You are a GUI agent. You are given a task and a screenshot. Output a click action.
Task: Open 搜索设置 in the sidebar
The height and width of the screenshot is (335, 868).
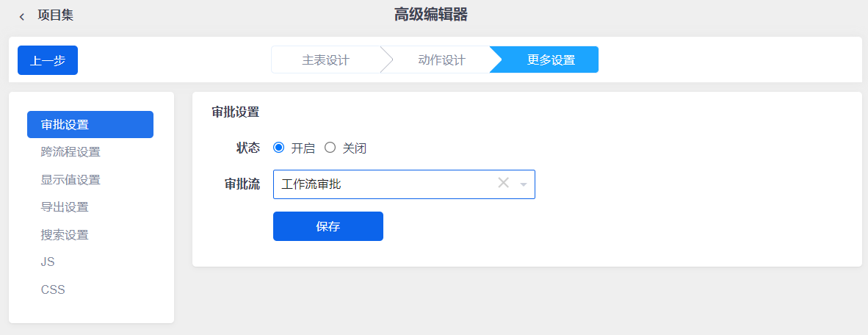pos(64,235)
